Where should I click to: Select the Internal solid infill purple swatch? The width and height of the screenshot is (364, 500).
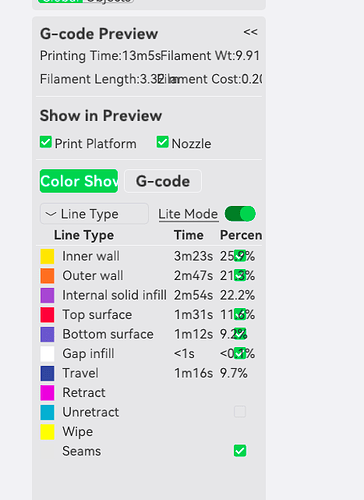tap(47, 295)
